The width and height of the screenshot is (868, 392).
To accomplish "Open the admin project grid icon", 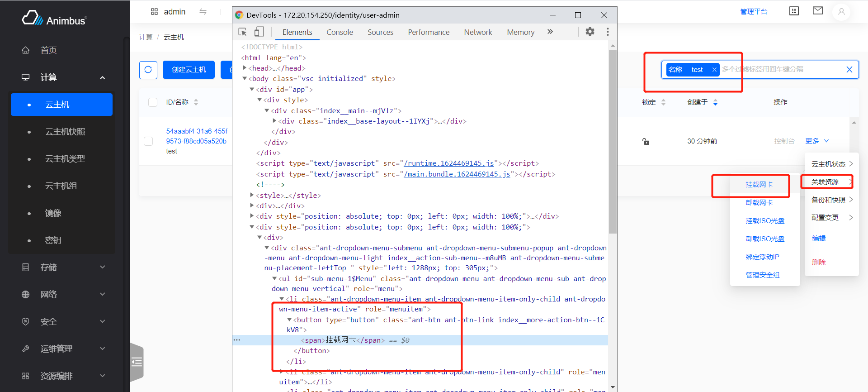I will [x=154, y=12].
